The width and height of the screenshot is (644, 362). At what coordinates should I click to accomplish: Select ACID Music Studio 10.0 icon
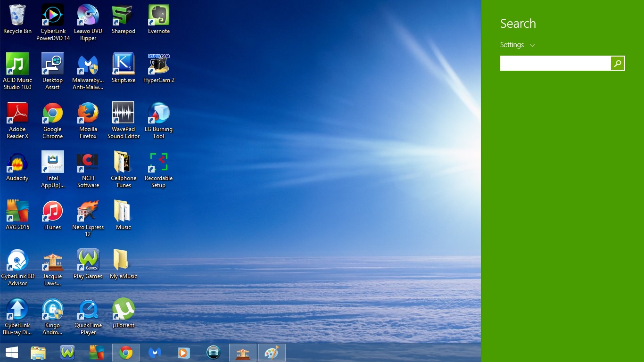(17, 72)
